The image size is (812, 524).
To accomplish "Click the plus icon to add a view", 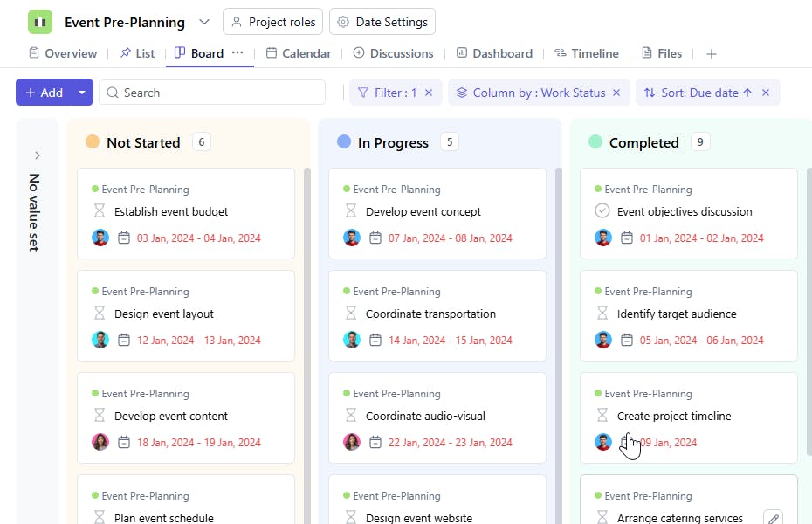I will coord(712,54).
